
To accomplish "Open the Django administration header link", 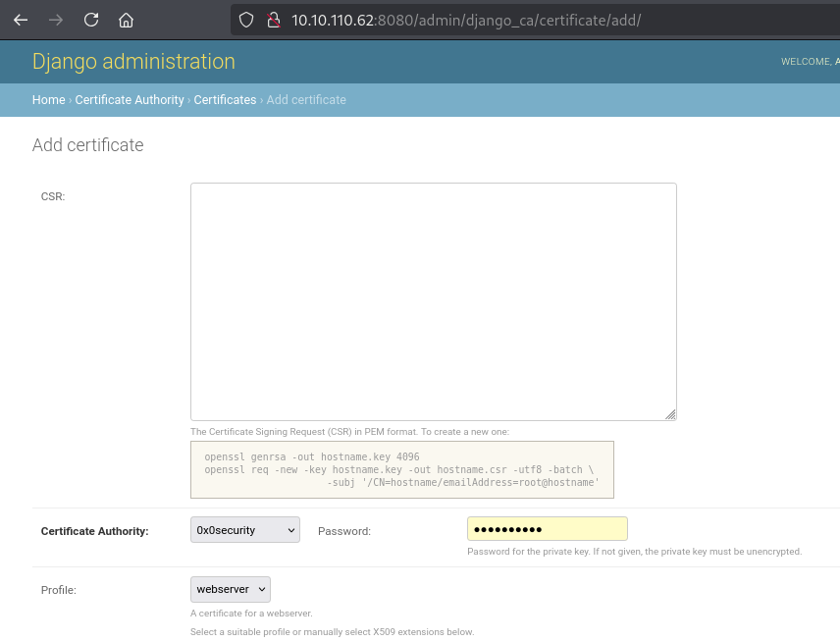I will [x=133, y=62].
